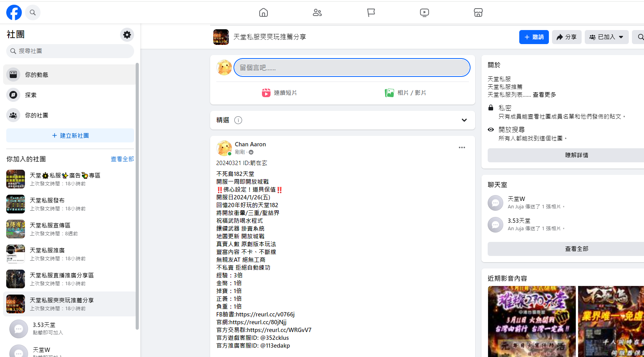Select 探索 in the sidebar
Viewport: 644px width, 357px height.
[69, 95]
